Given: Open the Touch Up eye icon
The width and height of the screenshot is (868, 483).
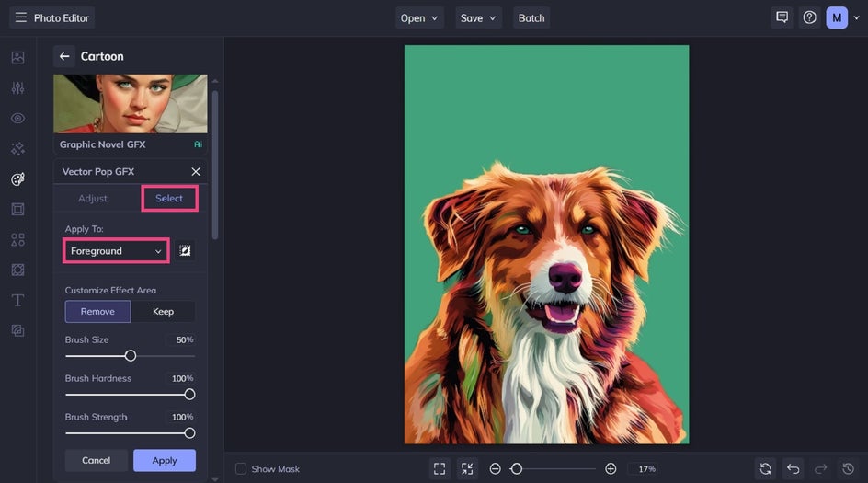Looking at the screenshot, I should coord(17,118).
